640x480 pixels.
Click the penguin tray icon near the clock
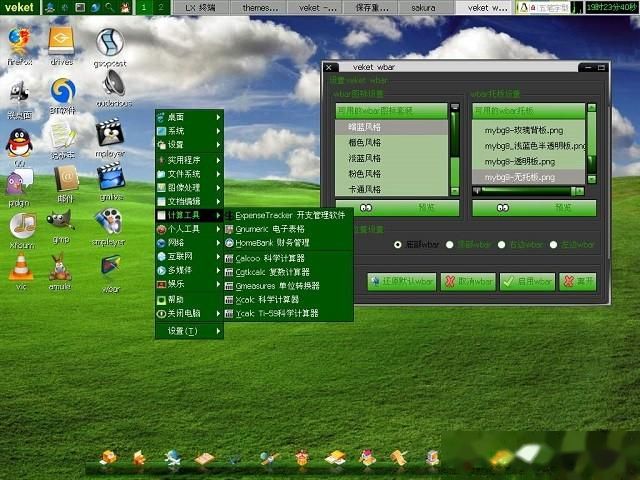point(523,7)
